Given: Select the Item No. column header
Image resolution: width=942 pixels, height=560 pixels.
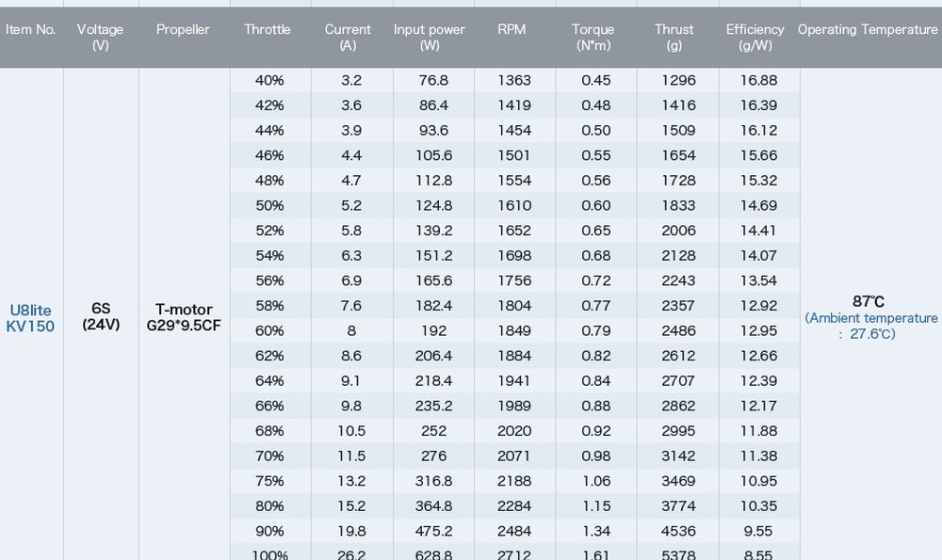Looking at the screenshot, I should [31, 29].
